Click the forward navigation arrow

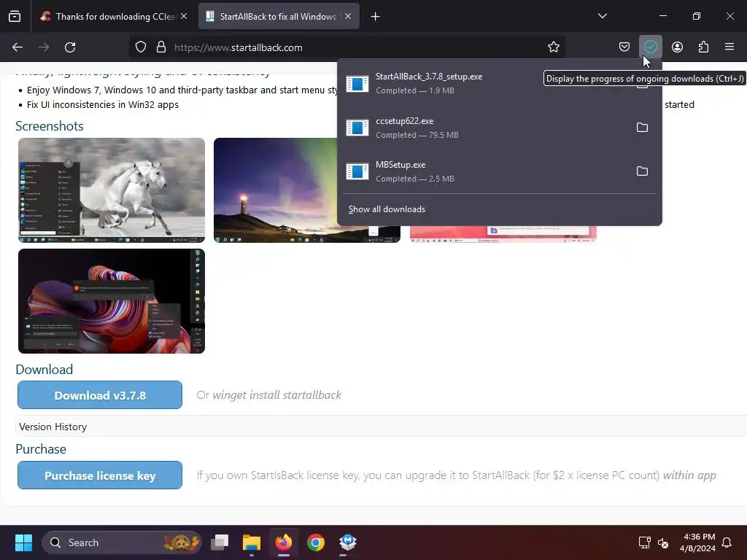point(44,47)
